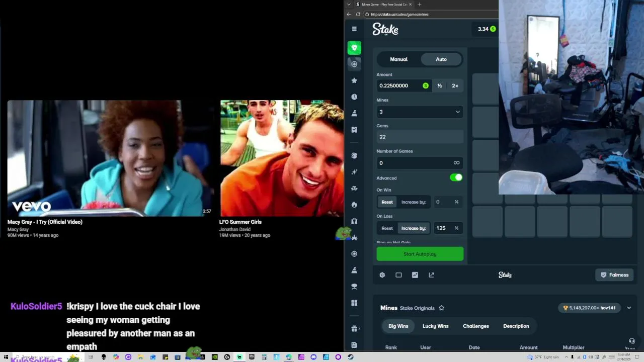
Task: Open the newspaper icon at sidebar bottom
Action: coord(354,345)
